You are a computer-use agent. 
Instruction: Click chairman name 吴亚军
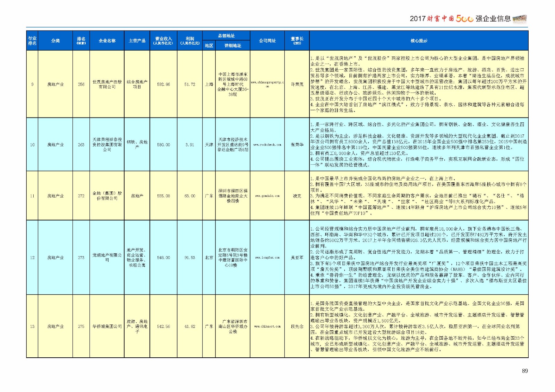[297, 258]
